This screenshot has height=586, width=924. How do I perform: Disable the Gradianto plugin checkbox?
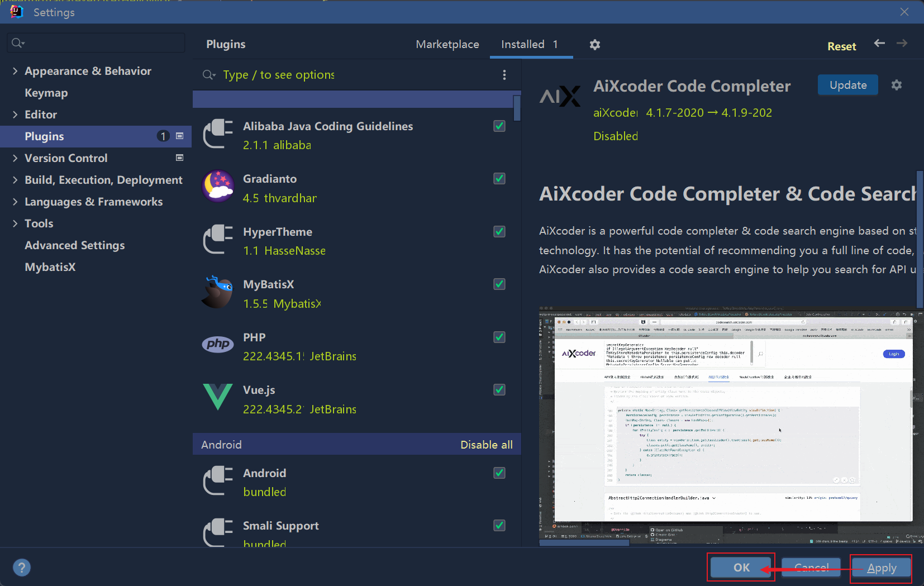click(499, 178)
